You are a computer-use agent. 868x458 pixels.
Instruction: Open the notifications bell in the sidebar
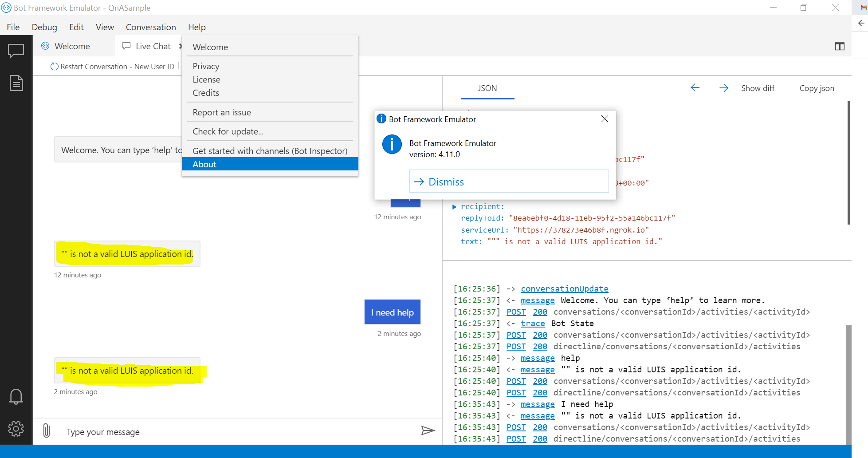click(x=16, y=396)
